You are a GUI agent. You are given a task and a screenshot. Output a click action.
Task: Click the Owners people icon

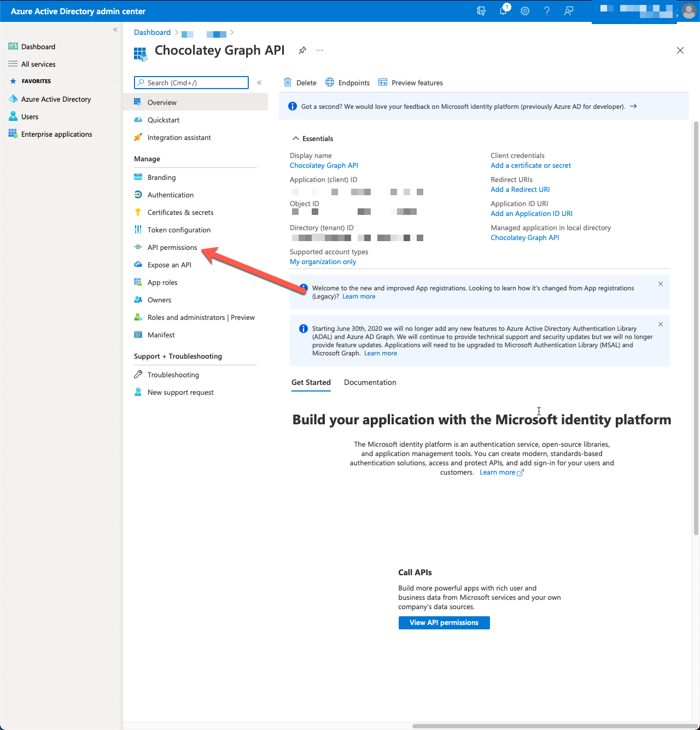coord(138,300)
